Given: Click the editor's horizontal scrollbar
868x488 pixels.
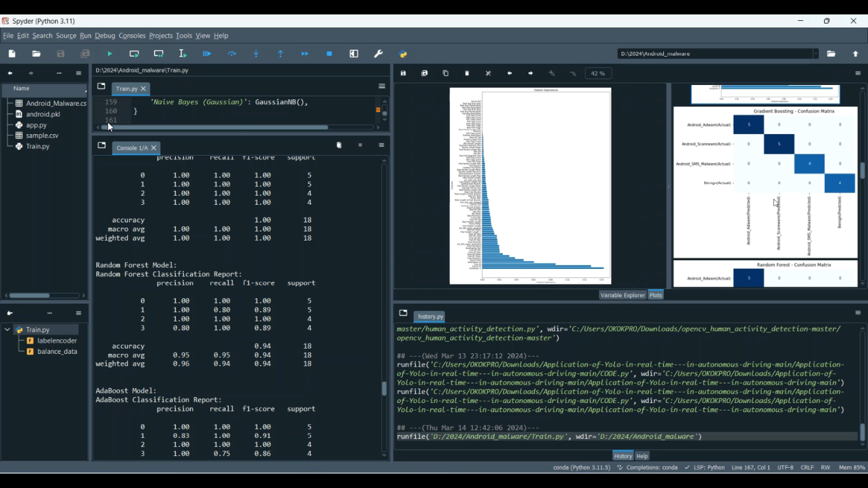Looking at the screenshot, I should pos(214,127).
